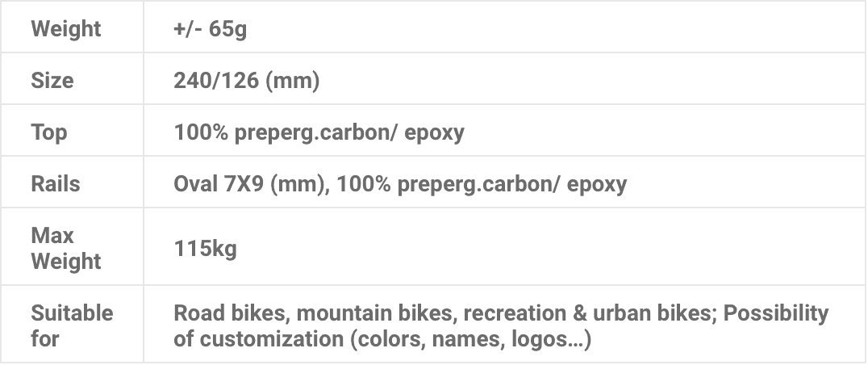Select the Top material 100% preperg.carbon/ epoxy text
Image resolution: width=868 pixels, height=365 pixels.
[x=319, y=132]
